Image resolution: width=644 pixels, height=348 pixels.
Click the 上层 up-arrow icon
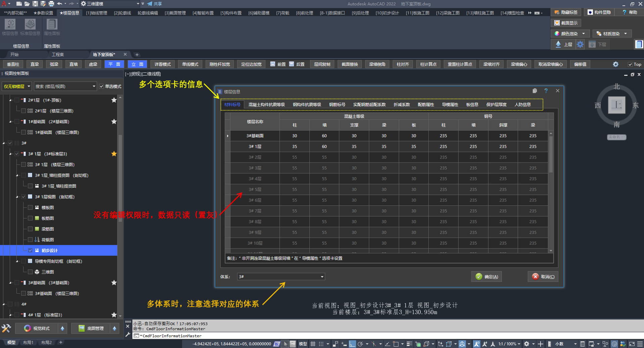pyautogui.click(x=558, y=44)
